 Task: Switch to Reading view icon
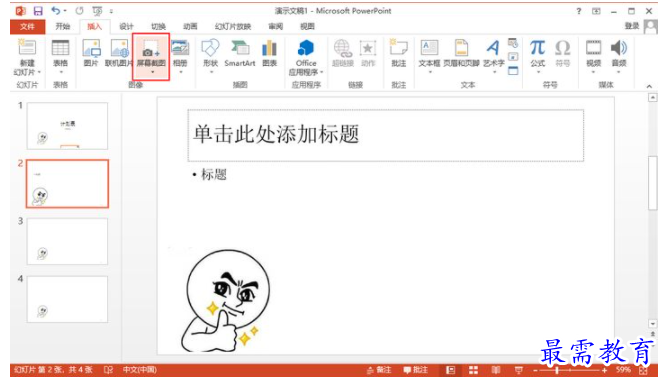tap(496, 370)
